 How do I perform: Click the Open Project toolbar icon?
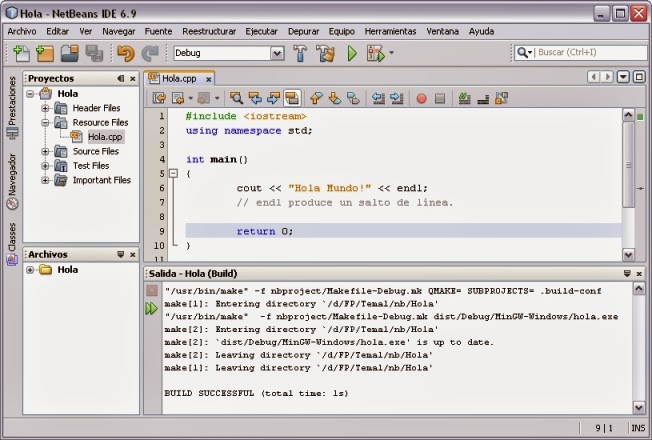(69, 53)
